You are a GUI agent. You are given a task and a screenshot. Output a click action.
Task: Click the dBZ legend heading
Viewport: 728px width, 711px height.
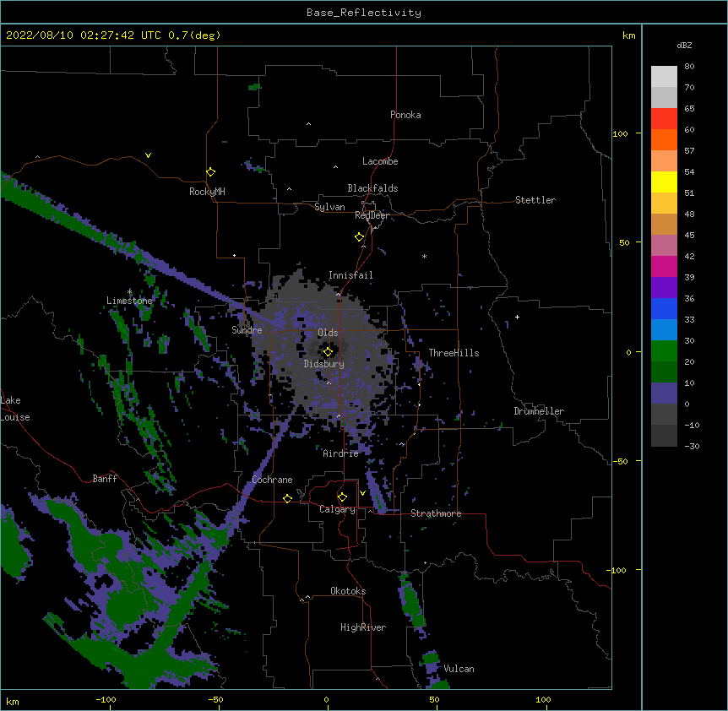[x=684, y=45]
